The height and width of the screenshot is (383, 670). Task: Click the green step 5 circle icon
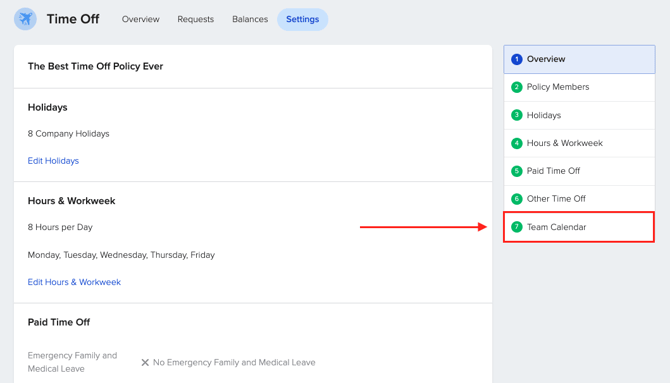click(x=517, y=171)
